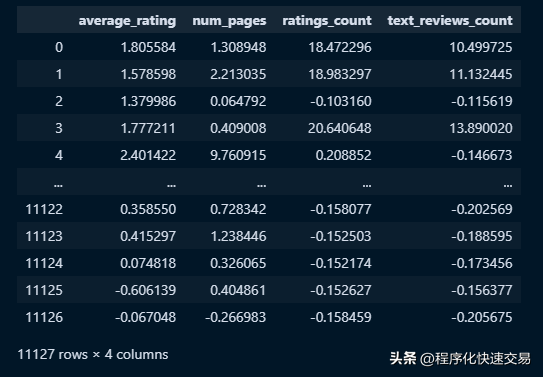Image resolution: width=543 pixels, height=377 pixels.
Task: Click average_rating value 1.578598
Action: coord(148,74)
